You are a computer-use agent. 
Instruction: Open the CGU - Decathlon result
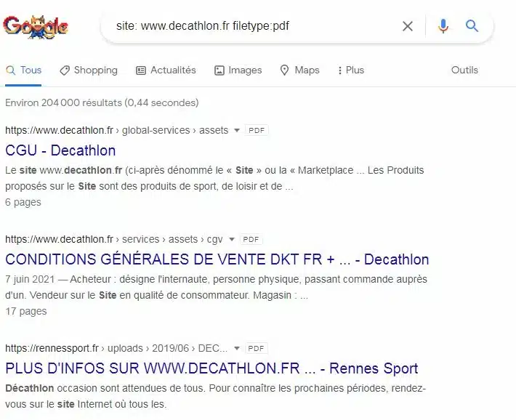[60, 150]
